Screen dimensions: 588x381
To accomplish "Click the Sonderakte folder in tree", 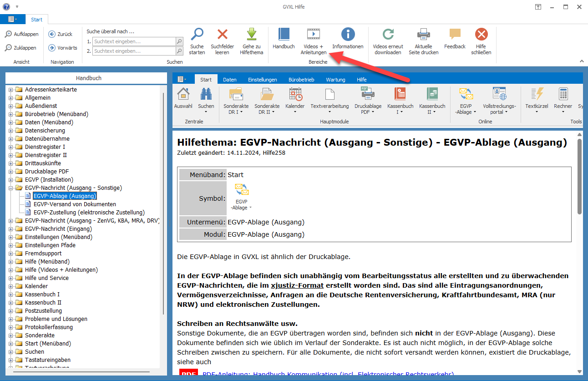I will point(40,335).
